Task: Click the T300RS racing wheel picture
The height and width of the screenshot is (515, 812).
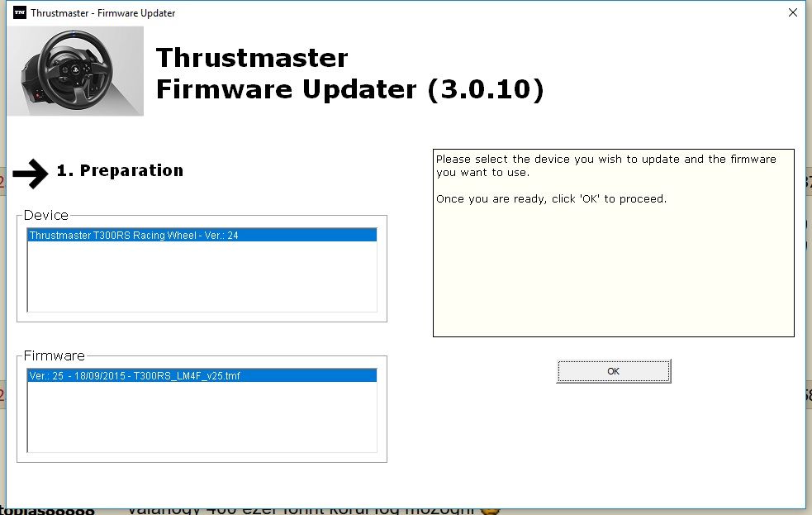Action: click(76, 71)
